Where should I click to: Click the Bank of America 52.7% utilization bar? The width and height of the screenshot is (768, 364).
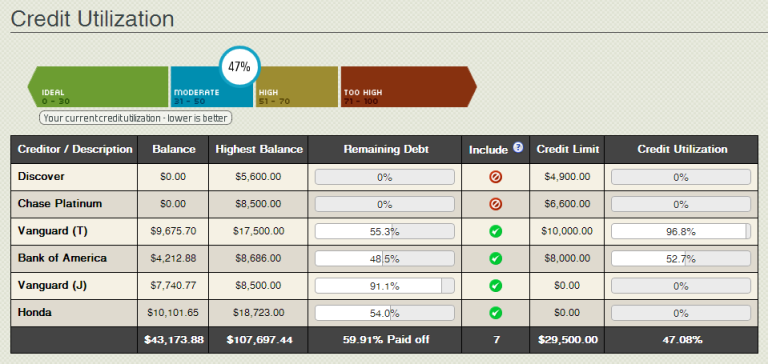pos(681,258)
